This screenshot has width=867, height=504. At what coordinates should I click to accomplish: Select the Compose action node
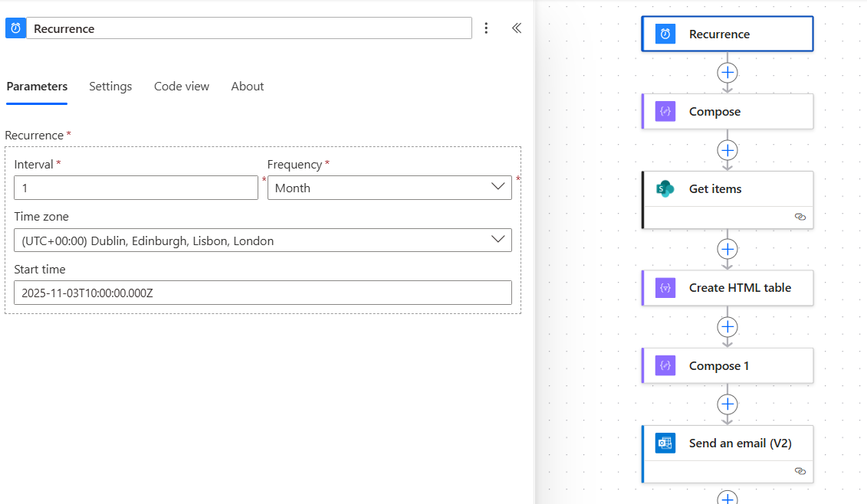click(727, 111)
